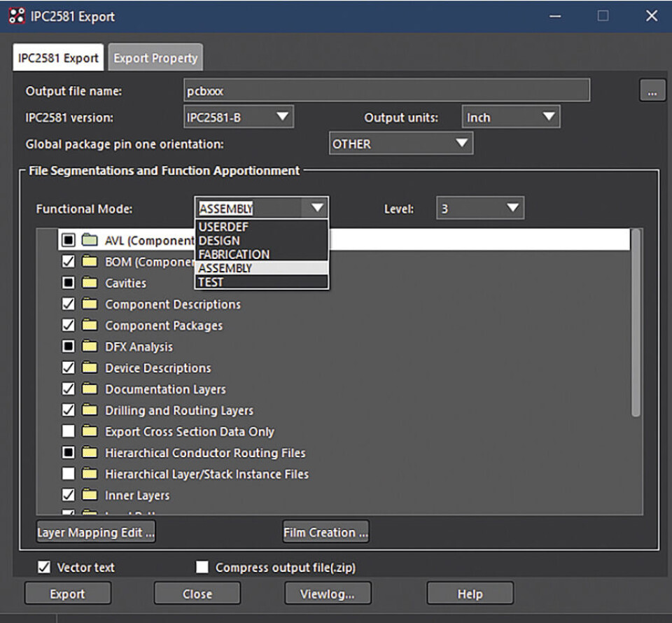
Task: Open Layer Mapping Edit dialog
Action: coord(96,532)
